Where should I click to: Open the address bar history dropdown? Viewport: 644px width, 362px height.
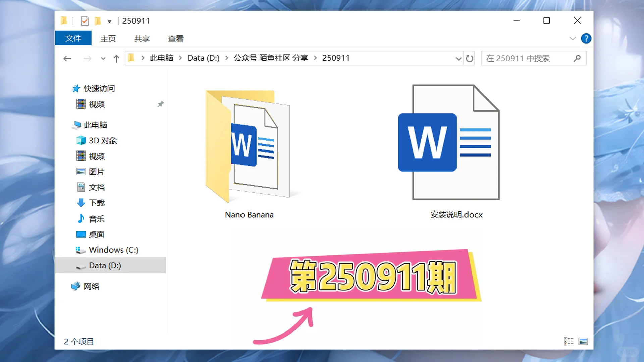pyautogui.click(x=458, y=58)
